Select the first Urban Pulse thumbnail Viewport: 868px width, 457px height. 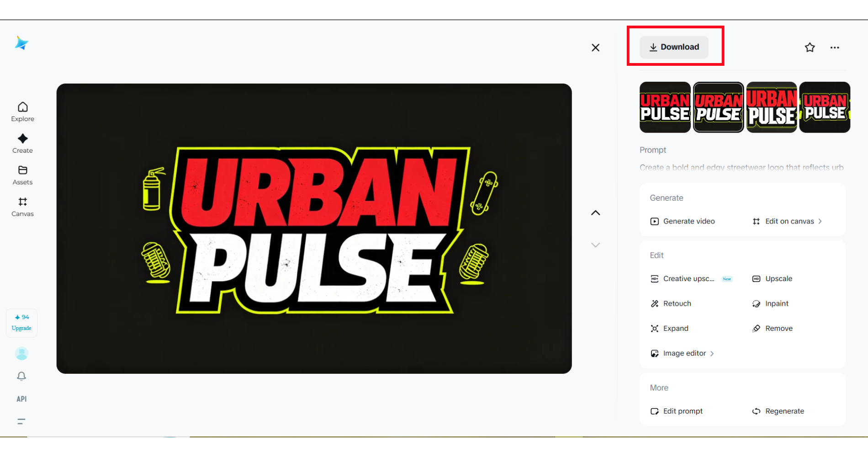pyautogui.click(x=665, y=107)
